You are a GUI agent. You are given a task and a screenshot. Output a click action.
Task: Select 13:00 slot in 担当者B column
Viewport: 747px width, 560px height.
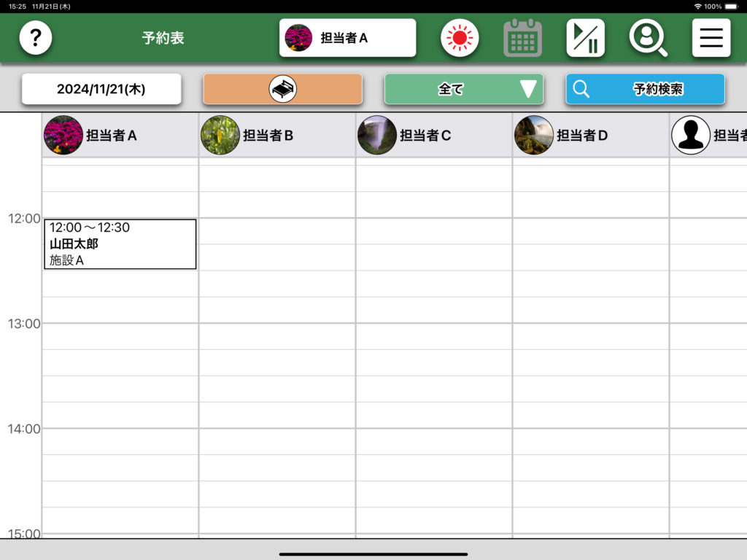point(277,336)
